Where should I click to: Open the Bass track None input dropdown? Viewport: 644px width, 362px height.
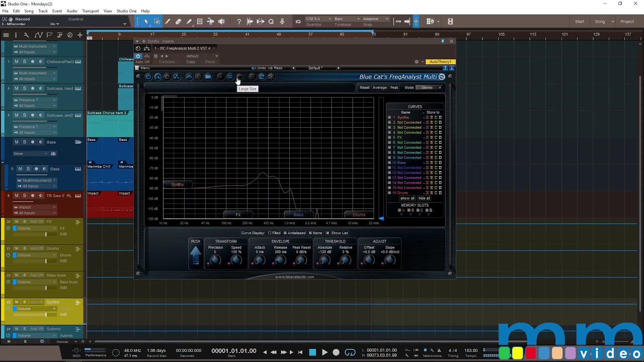31,153
